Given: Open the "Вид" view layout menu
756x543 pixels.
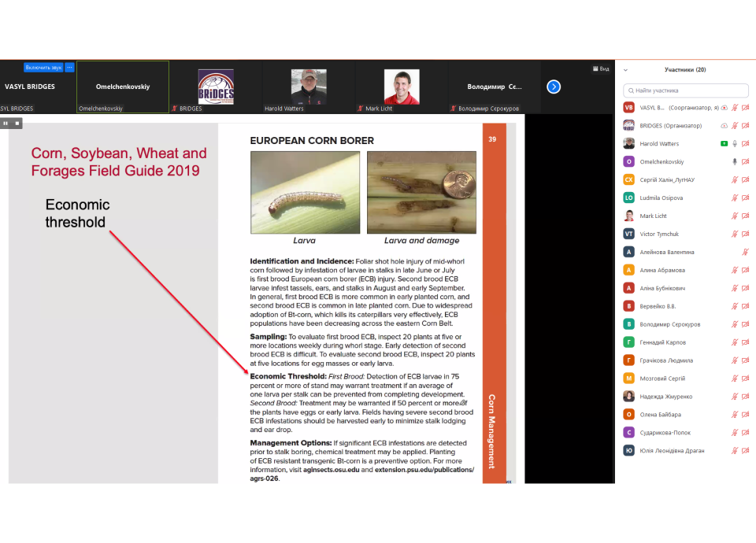Looking at the screenshot, I should 600,69.
